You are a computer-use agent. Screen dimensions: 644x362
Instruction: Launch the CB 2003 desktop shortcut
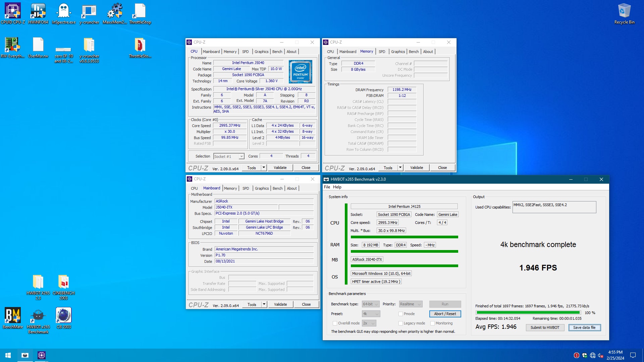(x=64, y=318)
